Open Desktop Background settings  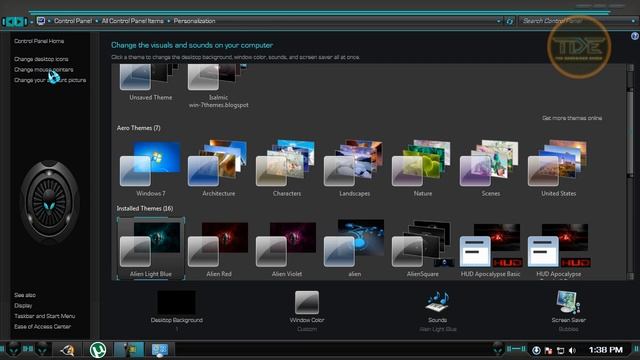tap(176, 307)
